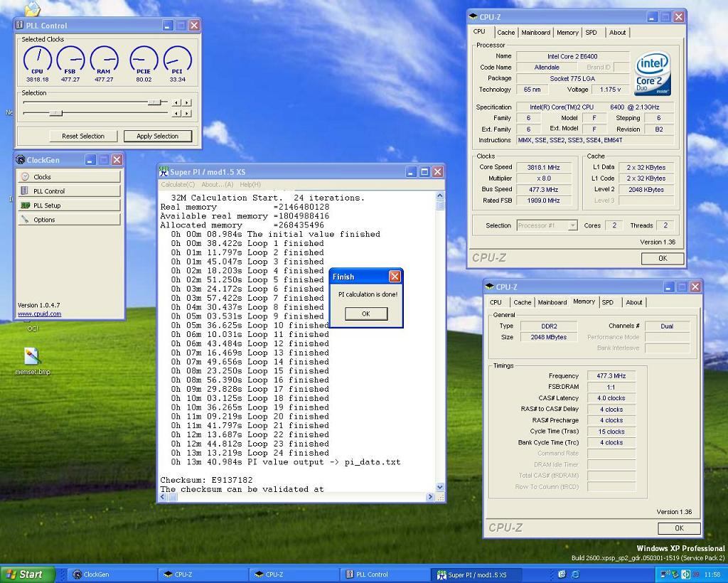Switch to Mainboard tab in lower CPU-Z
This screenshot has width=728, height=583.
(x=552, y=302)
